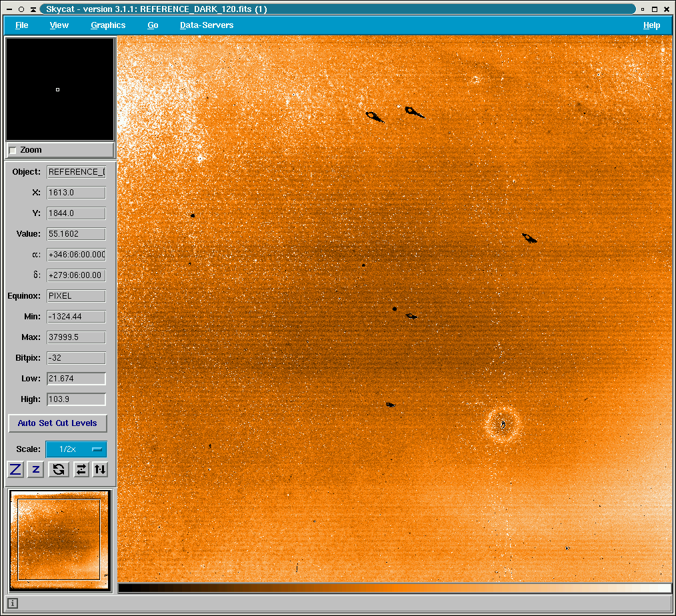
Task: Click the ring-shaped artifact in the dark image
Action: pyautogui.click(x=503, y=424)
